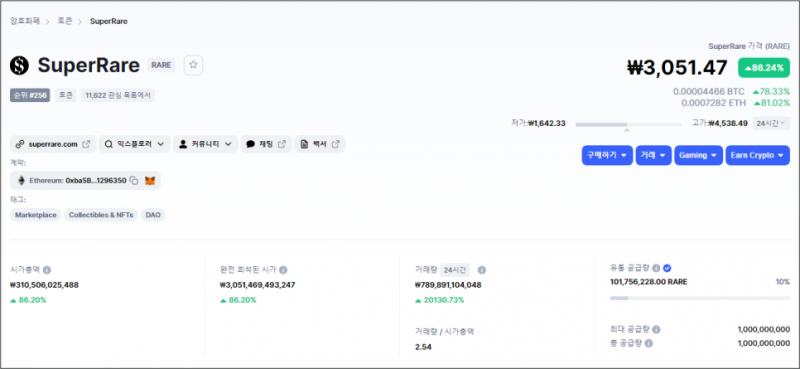The height and width of the screenshot is (369, 800).
Task: Open the 채팅 link
Action: tap(266, 144)
